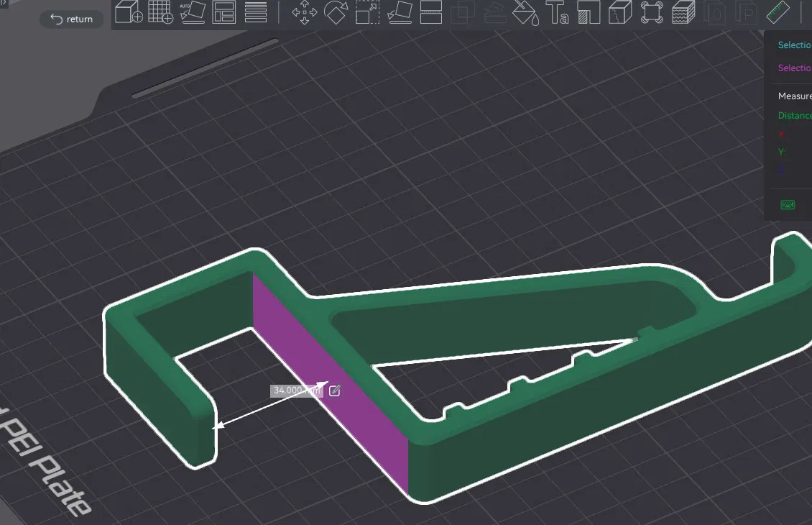
Task: Open the green keyboard shortcuts icon
Action: pyautogui.click(x=788, y=205)
